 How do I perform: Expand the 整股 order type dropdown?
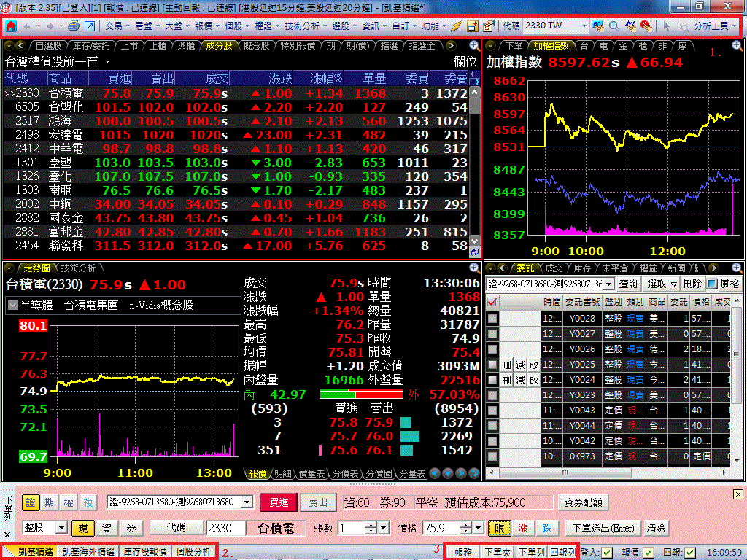(61, 527)
